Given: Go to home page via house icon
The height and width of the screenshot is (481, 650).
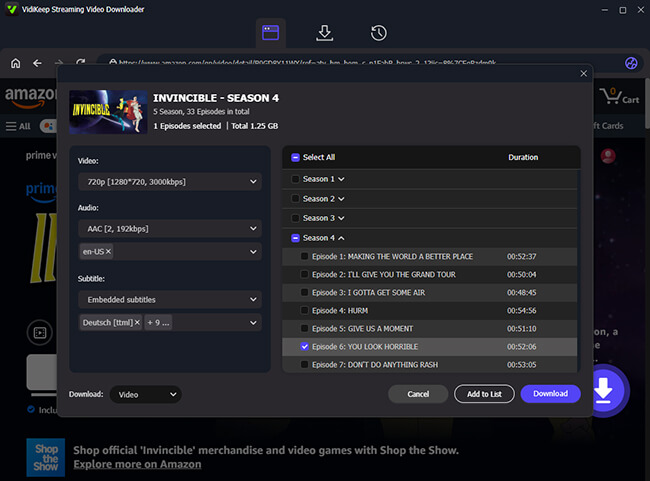Looking at the screenshot, I should (15, 63).
